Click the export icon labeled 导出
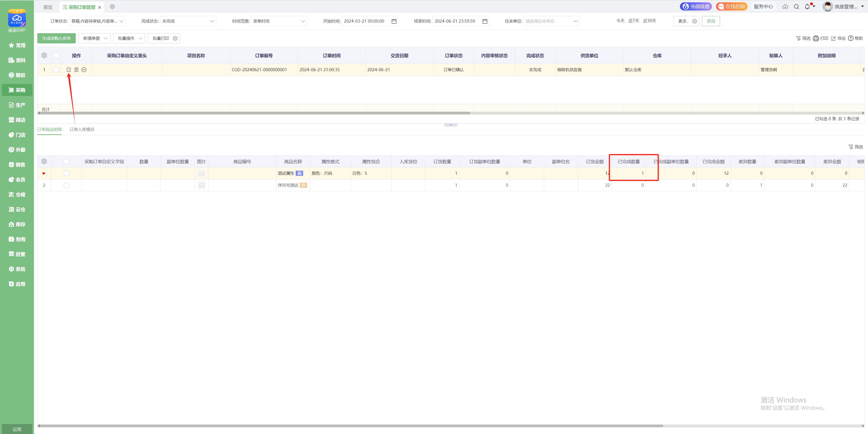Image resolution: width=868 pixels, height=434 pixels. pyautogui.click(x=838, y=38)
